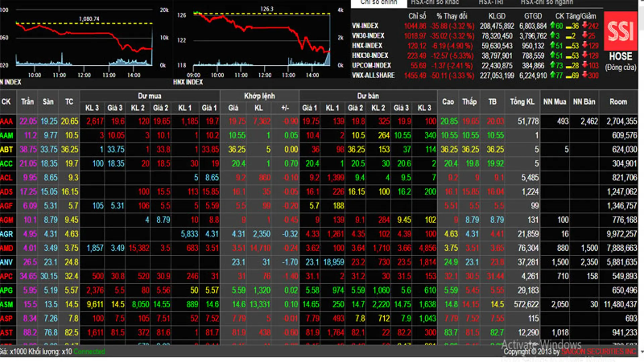Click the Connected status text
The image size is (644, 362).
(x=89, y=352)
